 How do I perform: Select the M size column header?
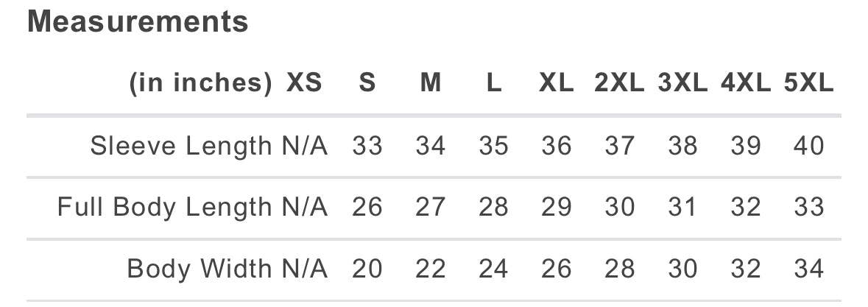click(430, 83)
